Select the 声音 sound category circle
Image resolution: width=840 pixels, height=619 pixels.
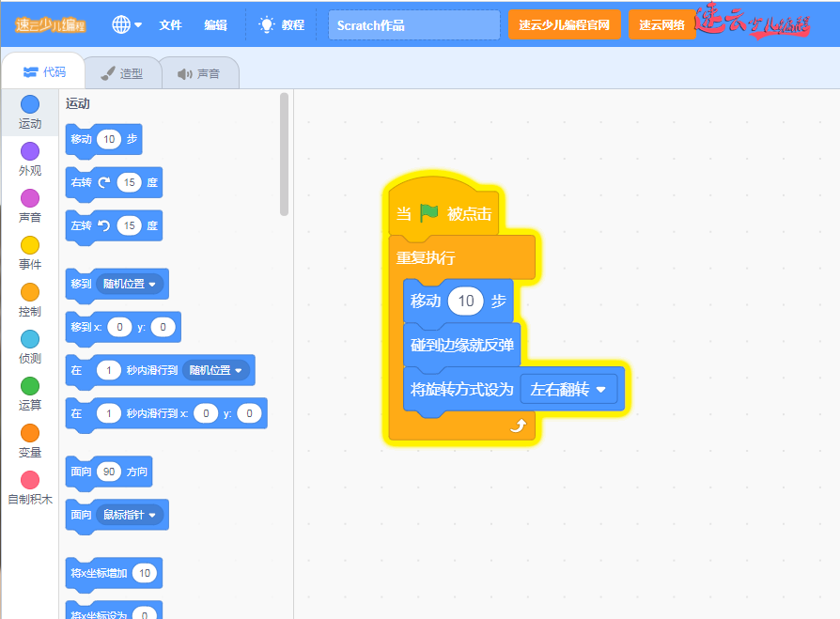click(x=30, y=198)
